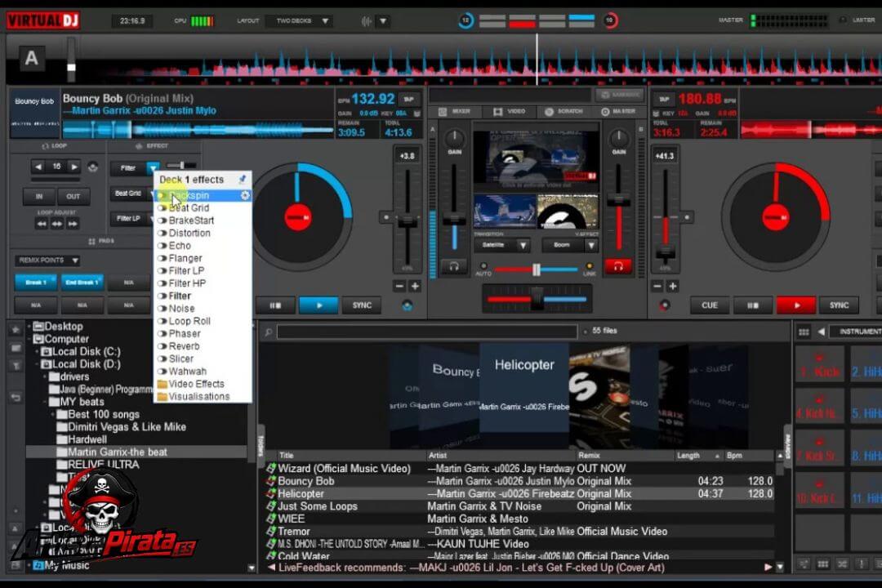
Task: Adjust the audio crossfader
Action: [537, 300]
